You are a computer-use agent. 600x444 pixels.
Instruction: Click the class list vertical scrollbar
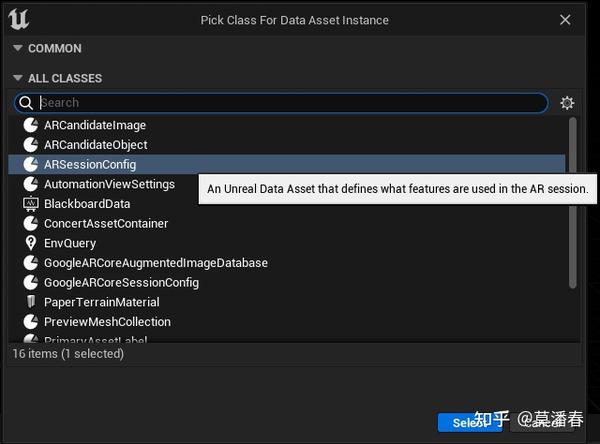tap(572, 203)
